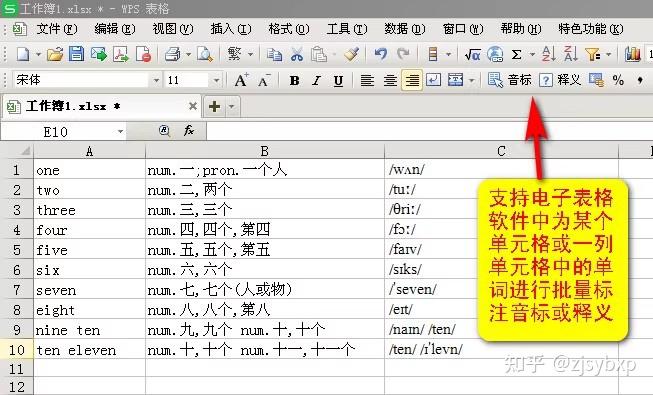Click the New document icon
The height and width of the screenshot is (395, 653).
click(23, 54)
